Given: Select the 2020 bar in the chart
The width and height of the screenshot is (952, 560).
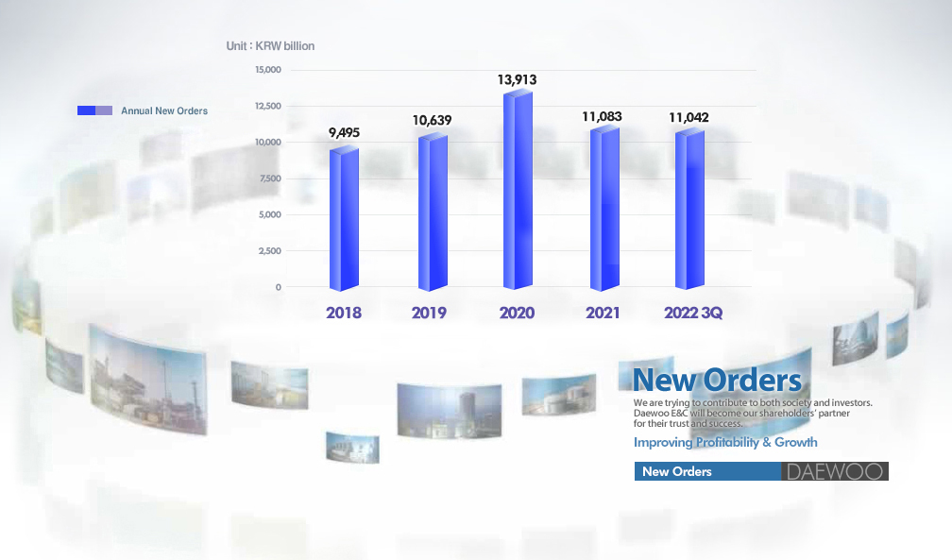Looking at the screenshot, I should pyautogui.click(x=518, y=189).
